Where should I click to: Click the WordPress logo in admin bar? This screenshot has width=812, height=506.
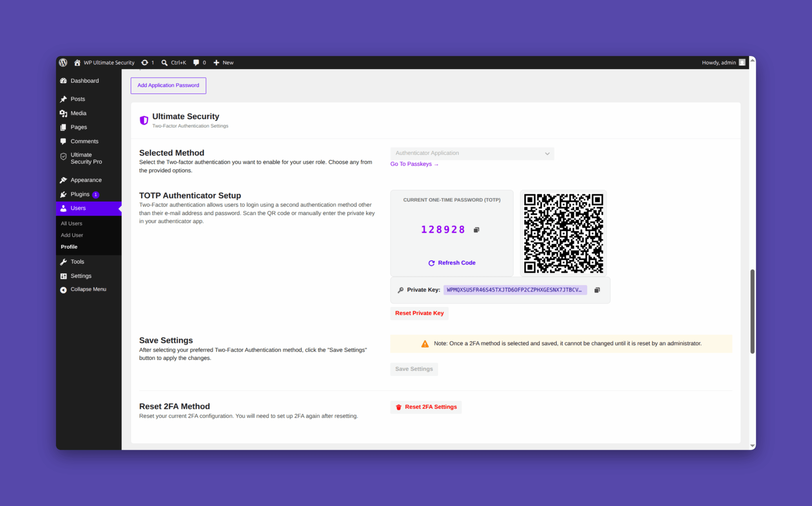point(63,63)
